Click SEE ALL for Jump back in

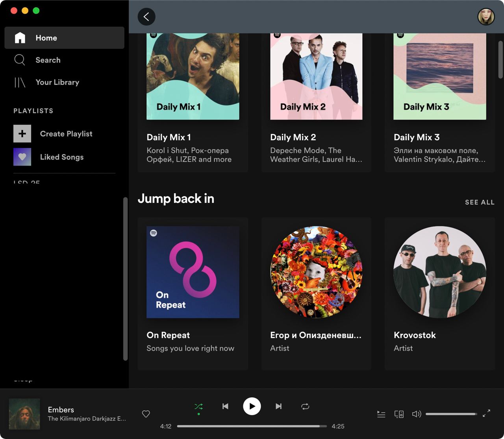[480, 202]
